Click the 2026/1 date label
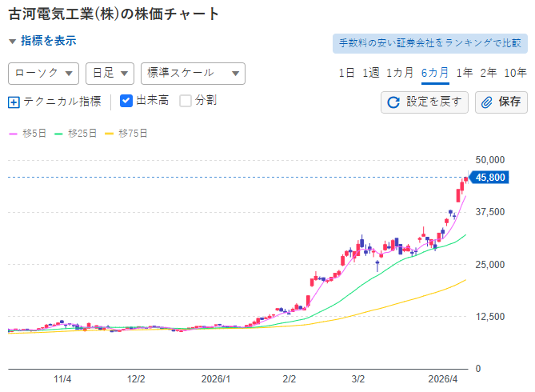 [x=216, y=379]
